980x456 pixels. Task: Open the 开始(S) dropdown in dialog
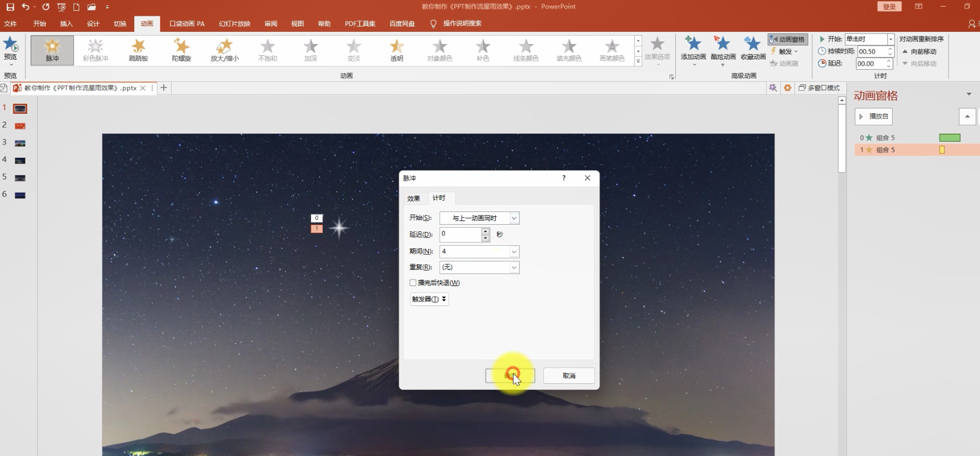pos(514,218)
